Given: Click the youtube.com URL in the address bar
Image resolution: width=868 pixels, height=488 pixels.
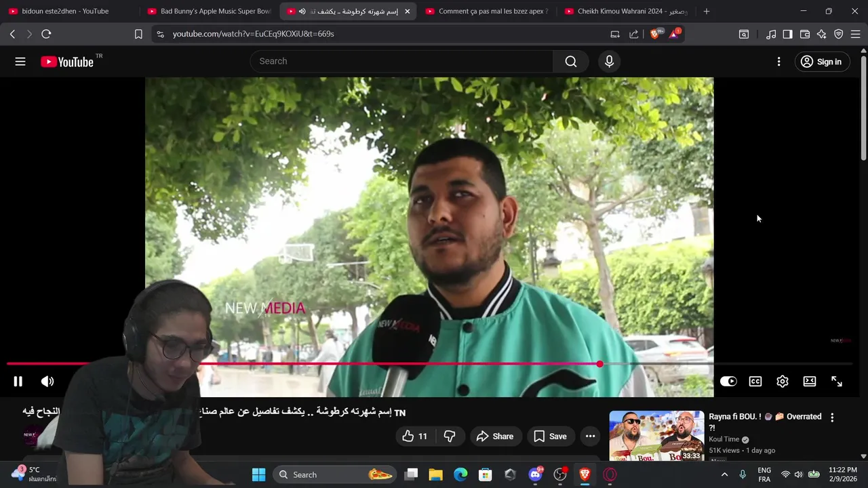Looking at the screenshot, I should click(253, 34).
